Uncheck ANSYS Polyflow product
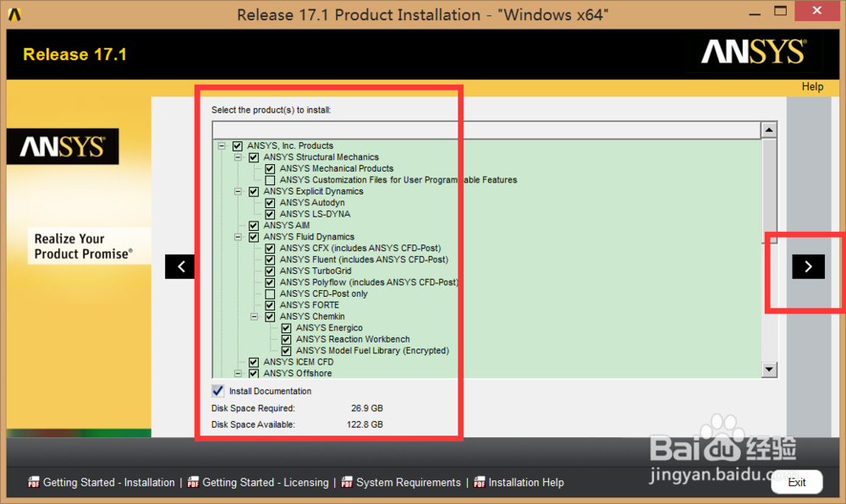 click(x=270, y=282)
